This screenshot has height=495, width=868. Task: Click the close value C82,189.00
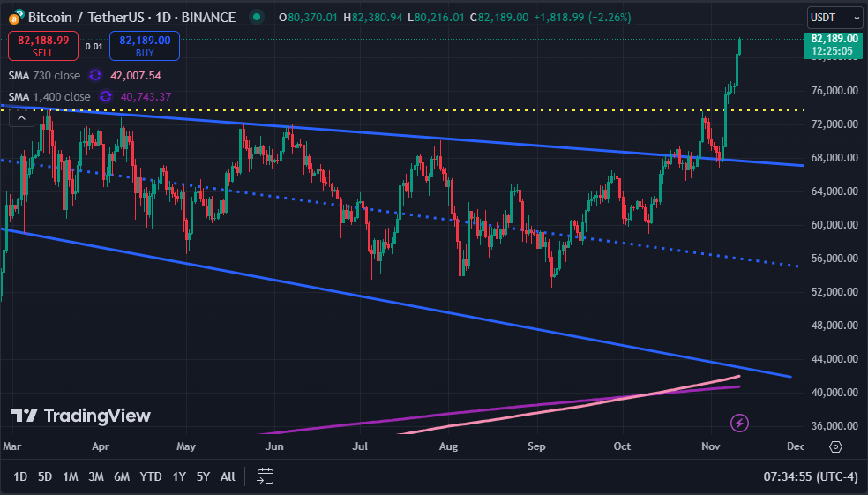coord(499,17)
